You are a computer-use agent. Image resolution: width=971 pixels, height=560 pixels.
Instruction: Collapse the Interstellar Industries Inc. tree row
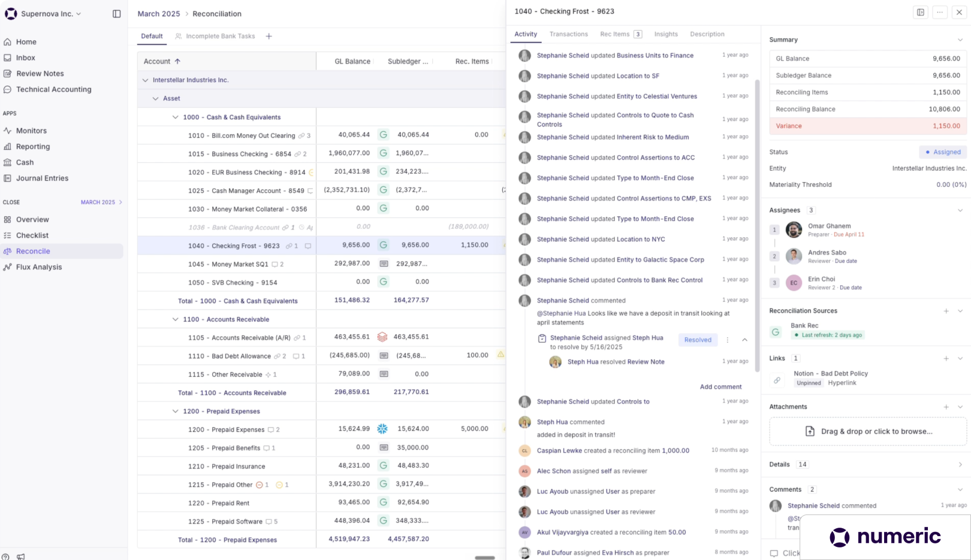click(x=145, y=80)
